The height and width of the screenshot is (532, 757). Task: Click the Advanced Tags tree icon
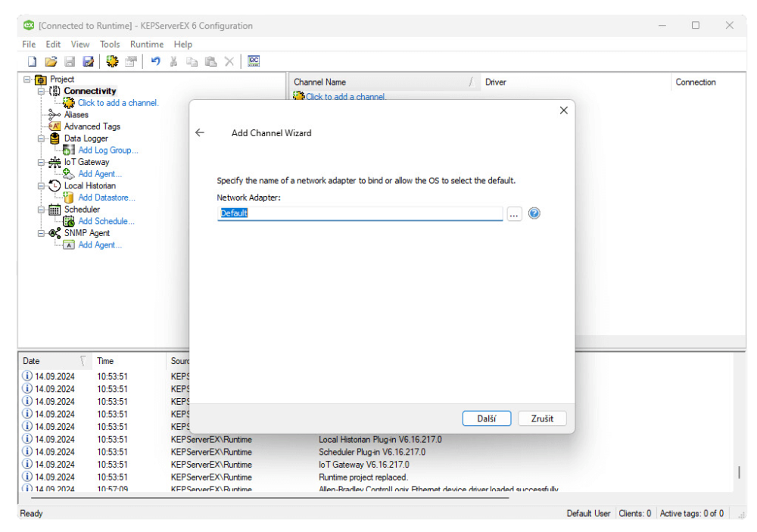pos(55,126)
